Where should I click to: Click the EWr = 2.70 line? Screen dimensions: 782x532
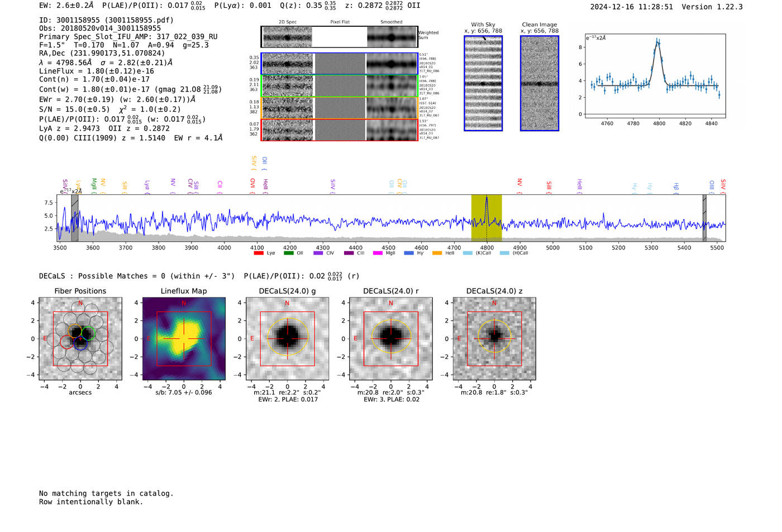tap(117, 99)
